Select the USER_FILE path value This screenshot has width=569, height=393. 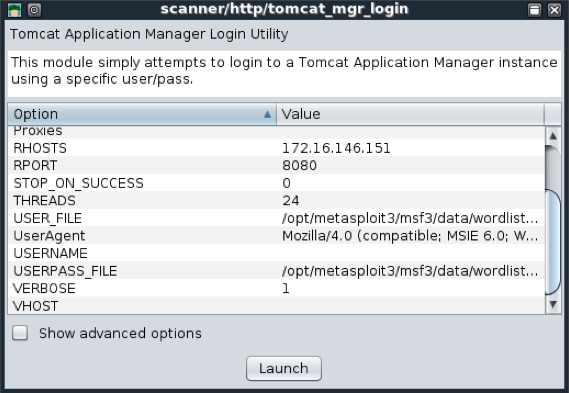(x=410, y=218)
